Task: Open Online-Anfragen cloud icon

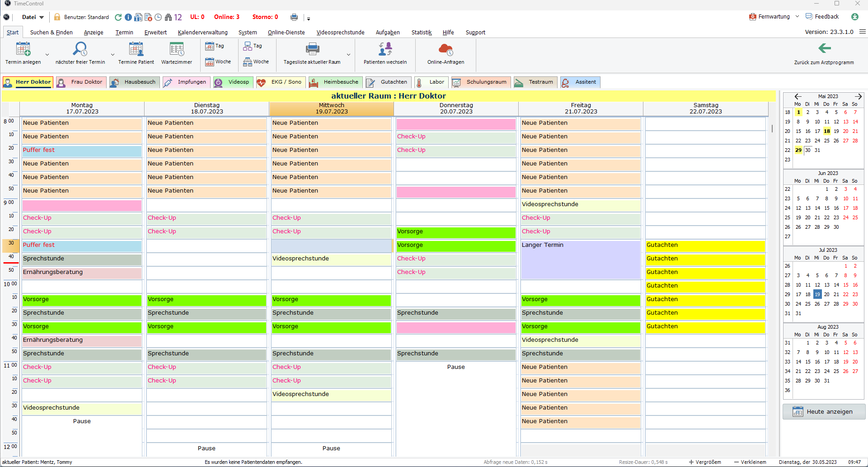Action: click(x=446, y=49)
